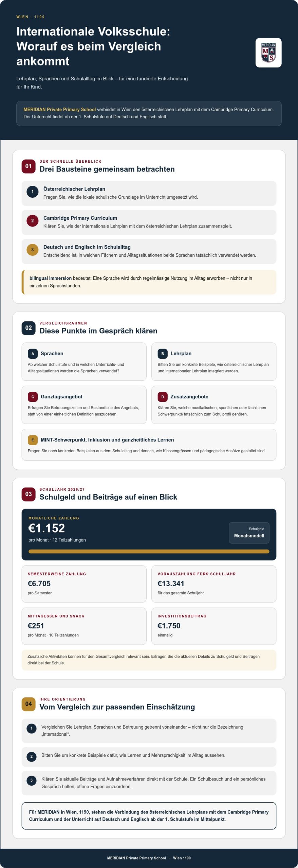This screenshot has width=298, height=868.
Task: Click the red 01 section badge
Action: [x=29, y=166]
